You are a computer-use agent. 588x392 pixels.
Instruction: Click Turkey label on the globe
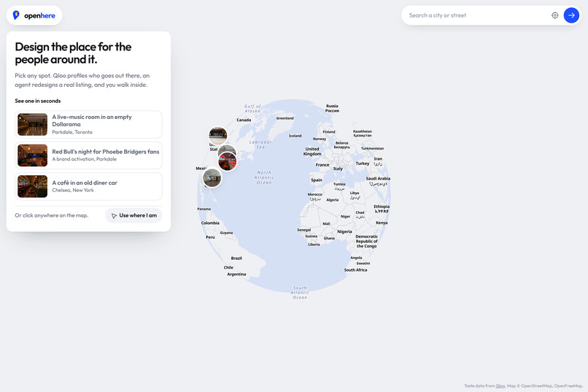point(363,164)
